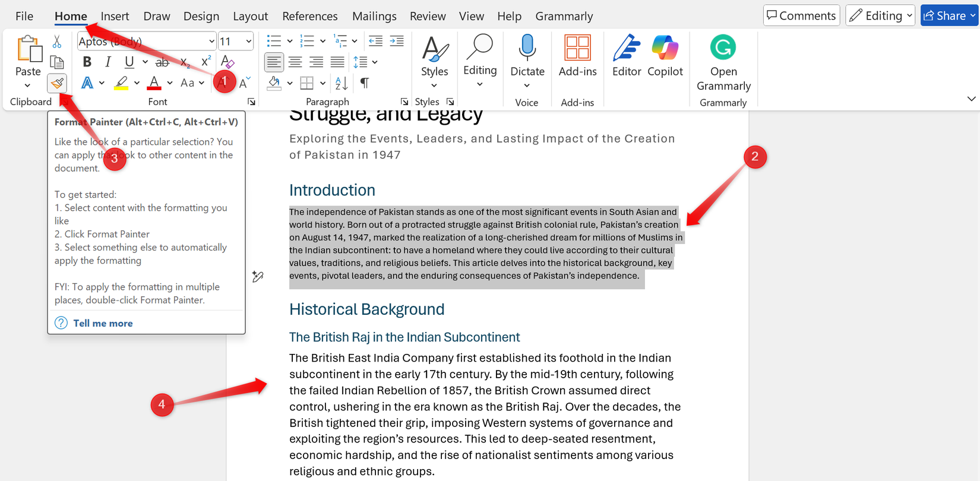Open Dictate microphone
Image resolution: width=980 pixels, height=481 pixels.
(x=527, y=55)
